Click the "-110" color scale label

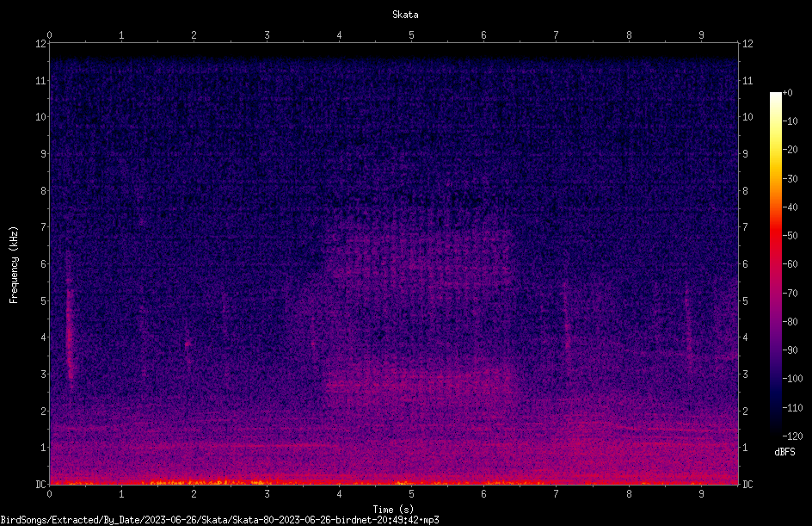pos(792,408)
